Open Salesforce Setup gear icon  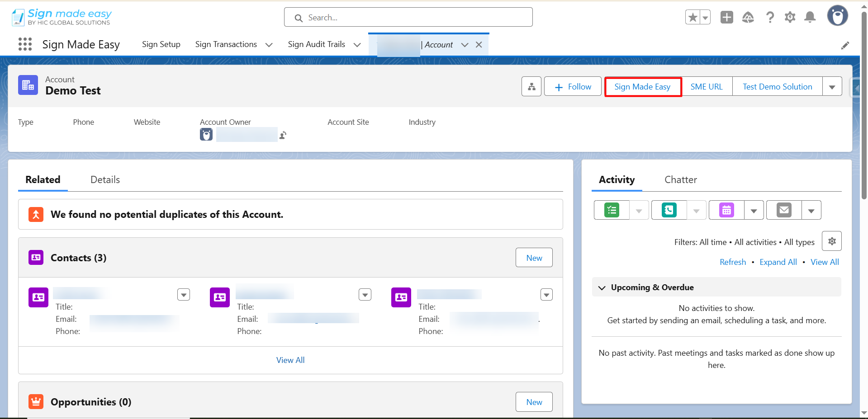point(790,17)
